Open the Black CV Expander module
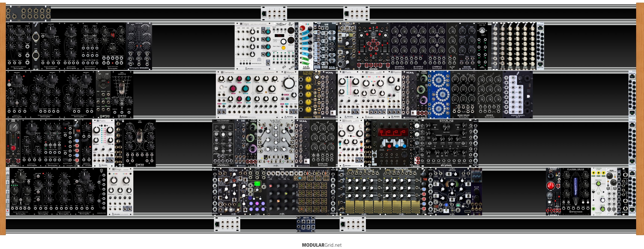 [x=64, y=191]
